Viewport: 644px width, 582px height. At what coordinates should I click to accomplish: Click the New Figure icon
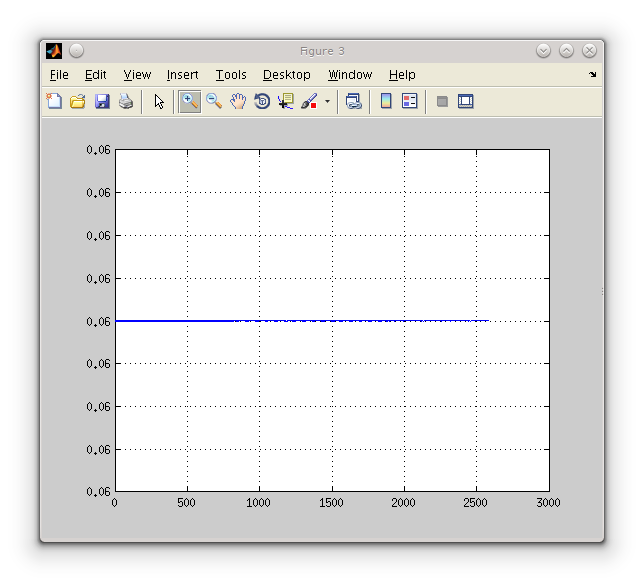(x=54, y=101)
